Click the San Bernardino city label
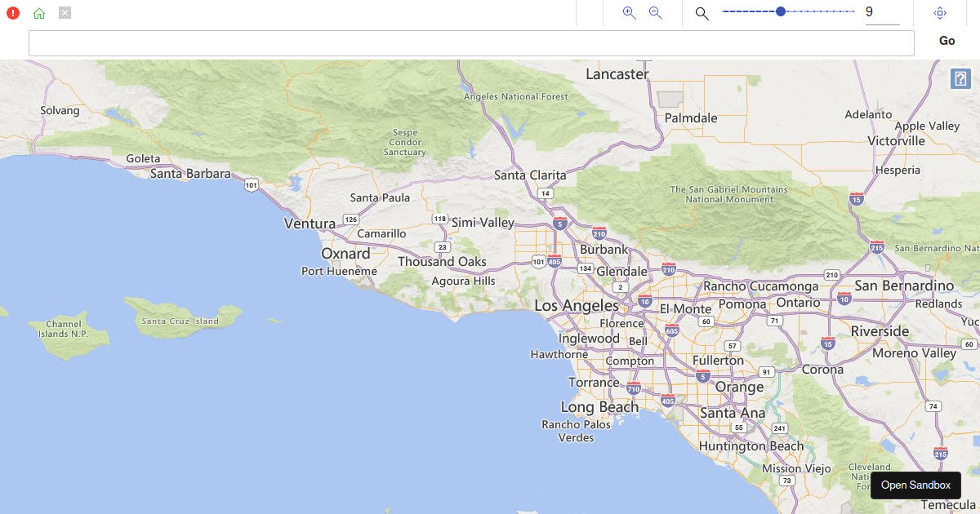 click(x=904, y=286)
